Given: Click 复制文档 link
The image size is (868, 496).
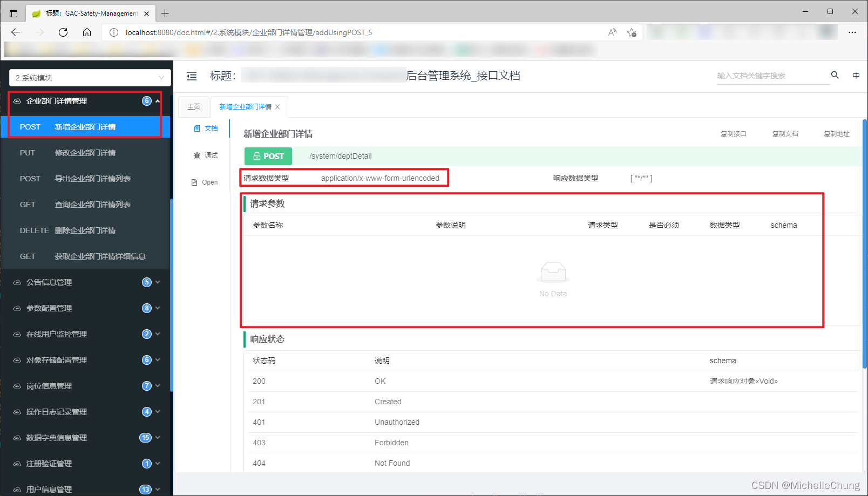Looking at the screenshot, I should pyautogui.click(x=785, y=134).
